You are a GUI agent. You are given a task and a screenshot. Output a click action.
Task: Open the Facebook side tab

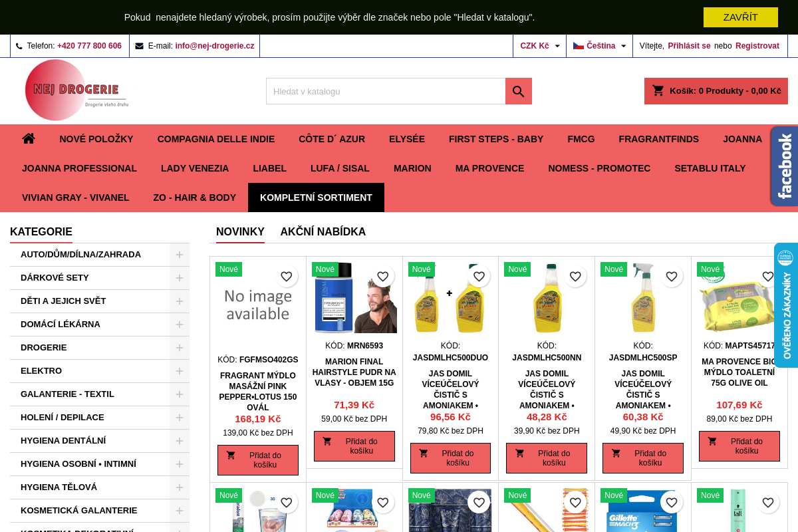coord(784,166)
